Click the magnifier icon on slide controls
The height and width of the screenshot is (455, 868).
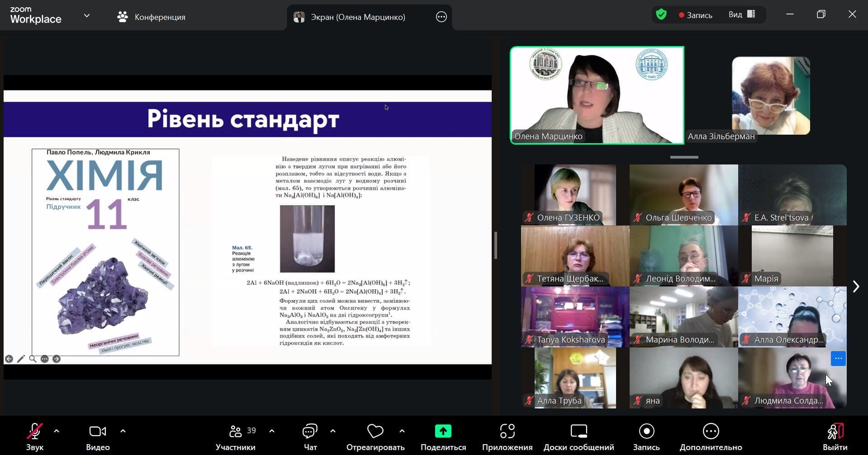pyautogui.click(x=33, y=359)
